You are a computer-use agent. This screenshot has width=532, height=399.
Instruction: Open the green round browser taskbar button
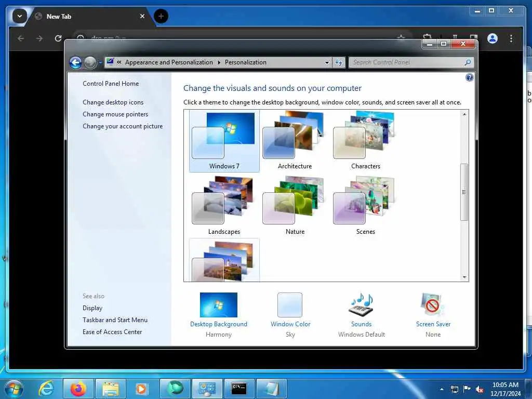coord(175,389)
